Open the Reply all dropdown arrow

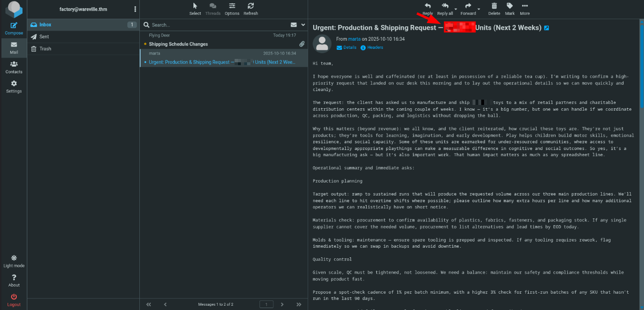click(x=456, y=9)
